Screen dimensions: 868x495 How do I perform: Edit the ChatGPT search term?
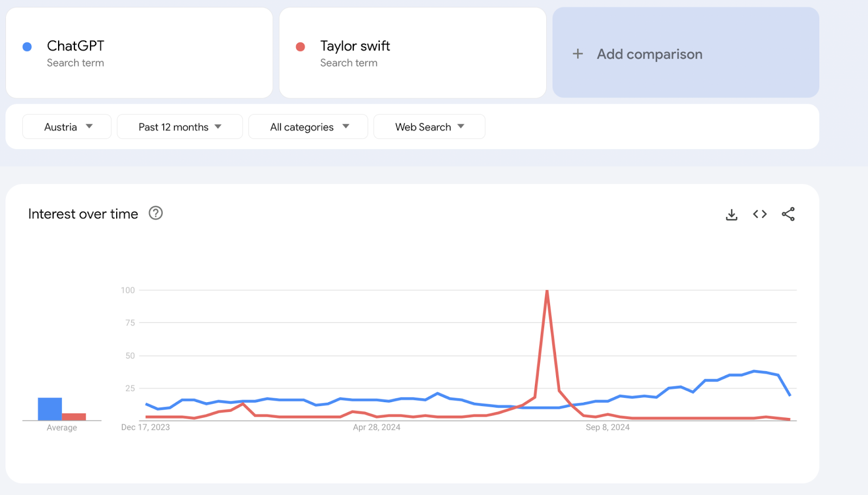pos(75,46)
